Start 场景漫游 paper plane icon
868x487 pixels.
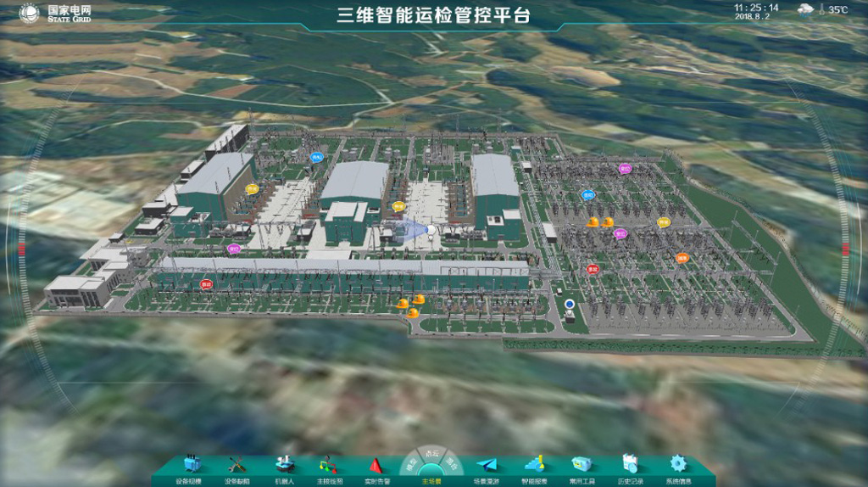[x=487, y=464]
